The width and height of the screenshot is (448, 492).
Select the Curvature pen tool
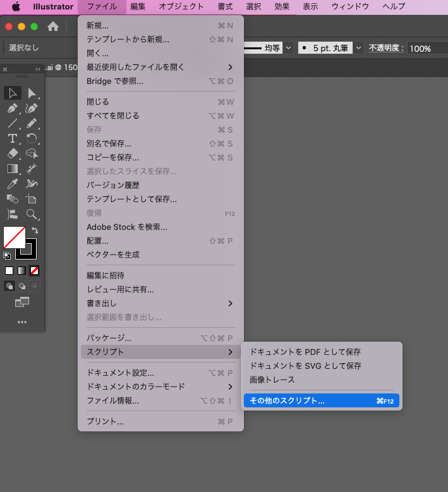(x=32, y=109)
